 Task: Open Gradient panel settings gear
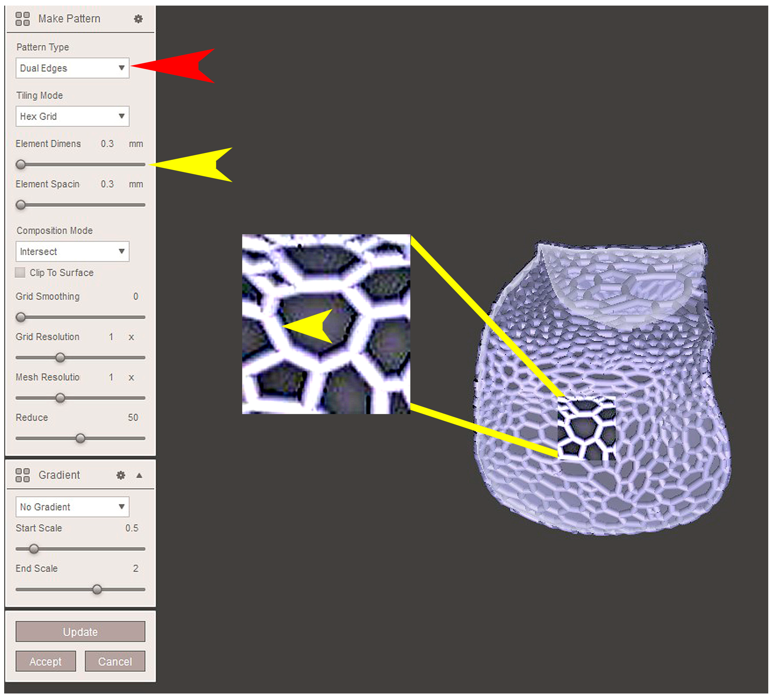point(121,475)
